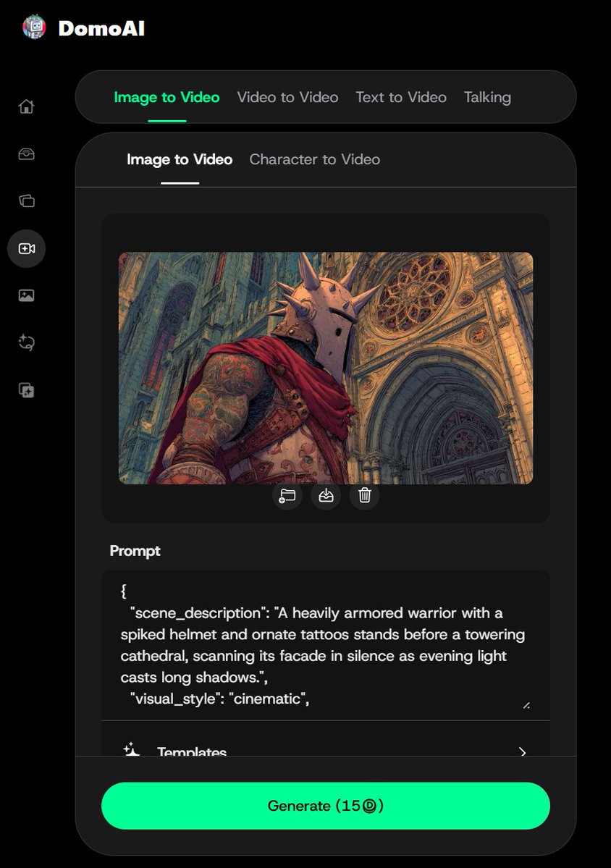Click the Generate (15) button
Screen dimensions: 611x868
[x=326, y=806]
